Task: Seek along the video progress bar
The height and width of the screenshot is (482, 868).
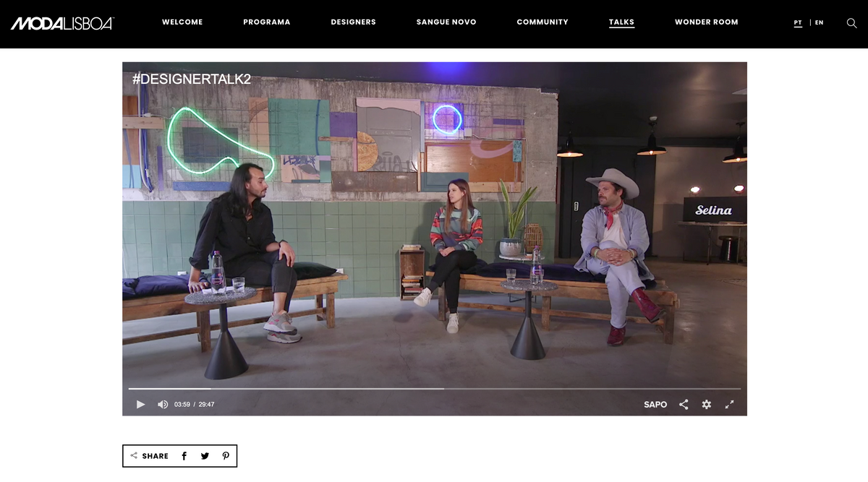Action: (435, 389)
